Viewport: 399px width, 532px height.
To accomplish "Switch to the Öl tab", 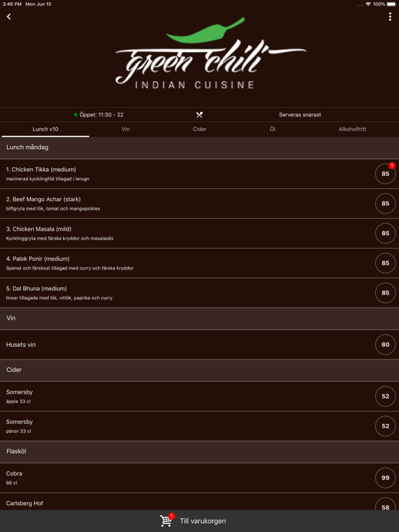I will tap(272, 130).
